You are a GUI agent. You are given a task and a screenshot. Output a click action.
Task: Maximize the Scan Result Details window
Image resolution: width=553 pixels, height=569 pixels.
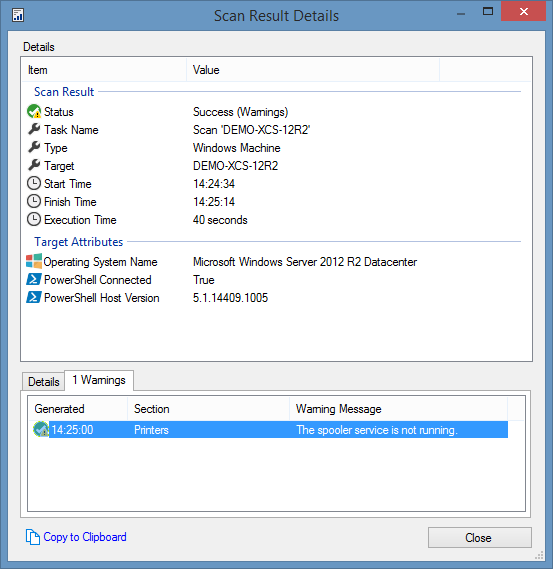[488, 12]
